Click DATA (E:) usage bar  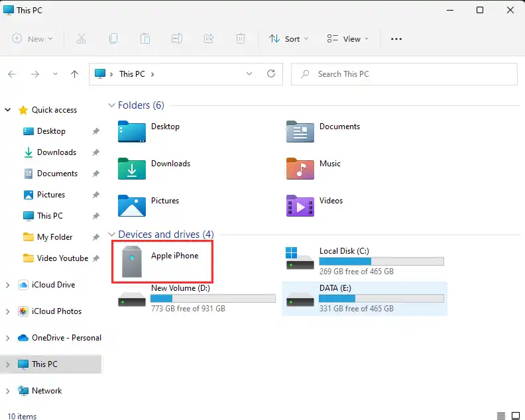pos(381,298)
